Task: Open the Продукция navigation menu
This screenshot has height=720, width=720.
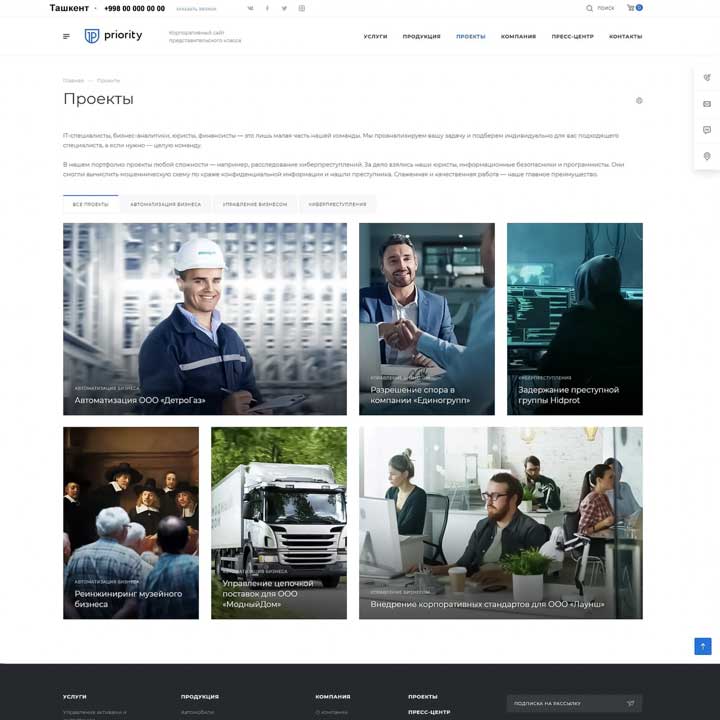Action: coord(421,36)
